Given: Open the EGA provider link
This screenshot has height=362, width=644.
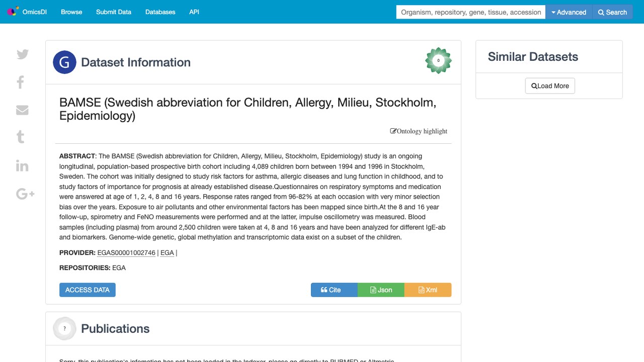Looking at the screenshot, I should tap(167, 253).
